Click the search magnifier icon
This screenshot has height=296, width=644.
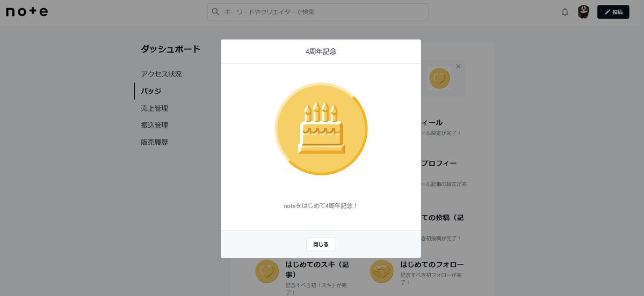click(215, 12)
